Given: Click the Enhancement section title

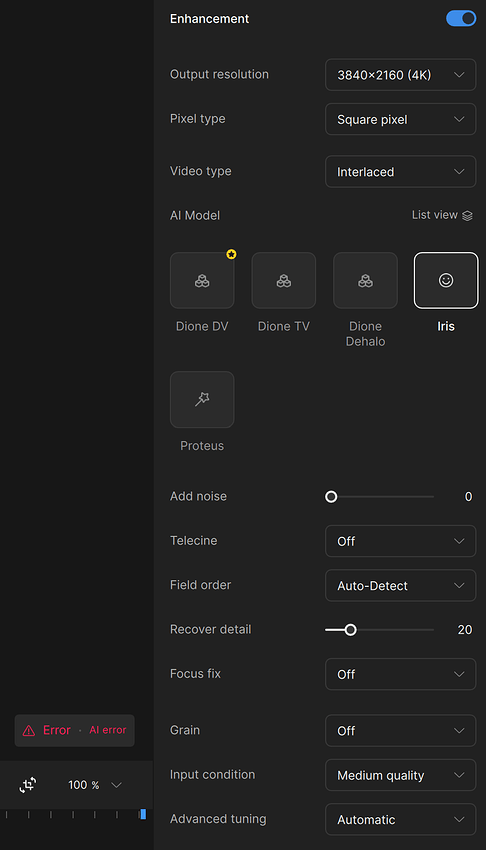Looking at the screenshot, I should (x=209, y=18).
